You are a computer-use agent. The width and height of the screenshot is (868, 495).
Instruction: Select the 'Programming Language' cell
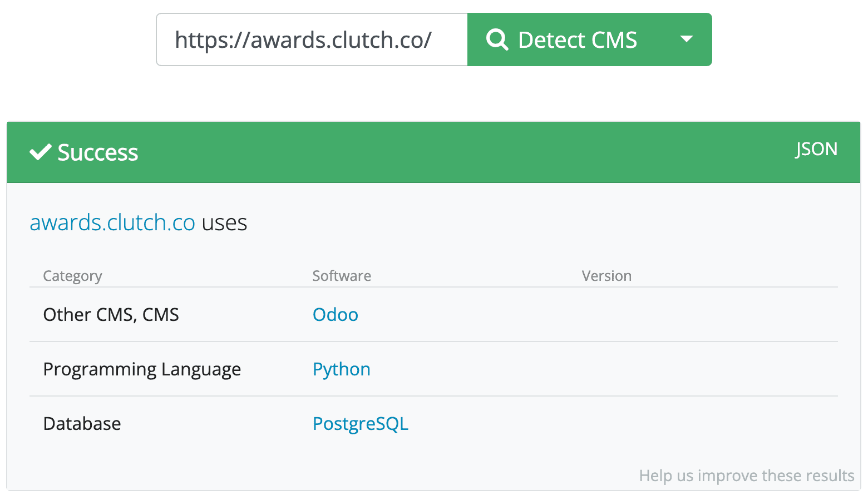tap(142, 369)
